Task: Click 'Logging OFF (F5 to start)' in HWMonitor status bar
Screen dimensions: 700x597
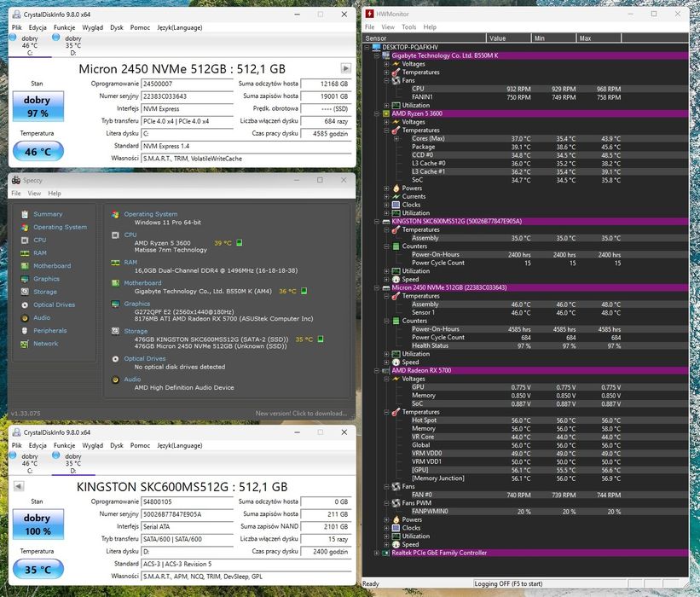Action: pos(508,583)
